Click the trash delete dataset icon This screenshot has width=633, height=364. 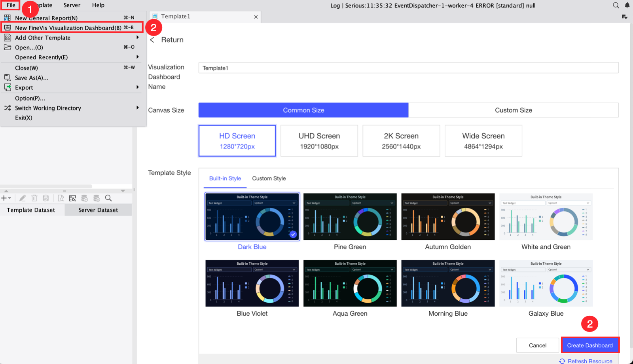tap(34, 198)
